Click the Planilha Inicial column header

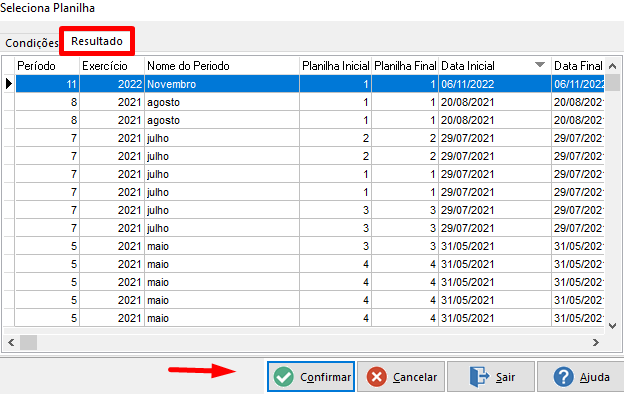[x=335, y=66]
